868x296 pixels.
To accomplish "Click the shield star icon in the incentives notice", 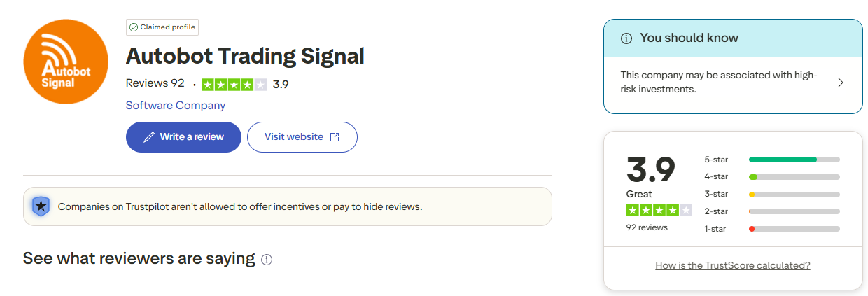I will (x=41, y=206).
